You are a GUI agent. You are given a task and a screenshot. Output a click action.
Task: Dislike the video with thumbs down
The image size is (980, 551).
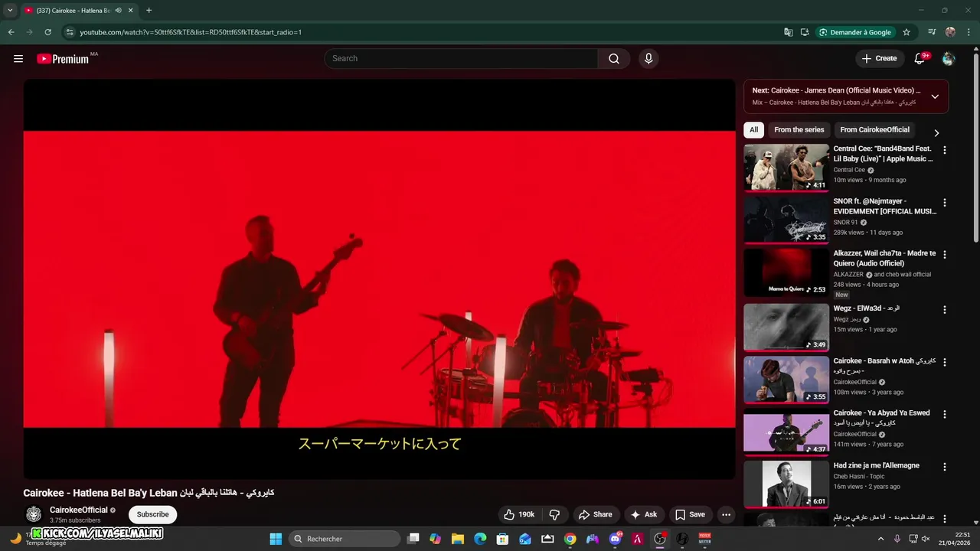(555, 514)
